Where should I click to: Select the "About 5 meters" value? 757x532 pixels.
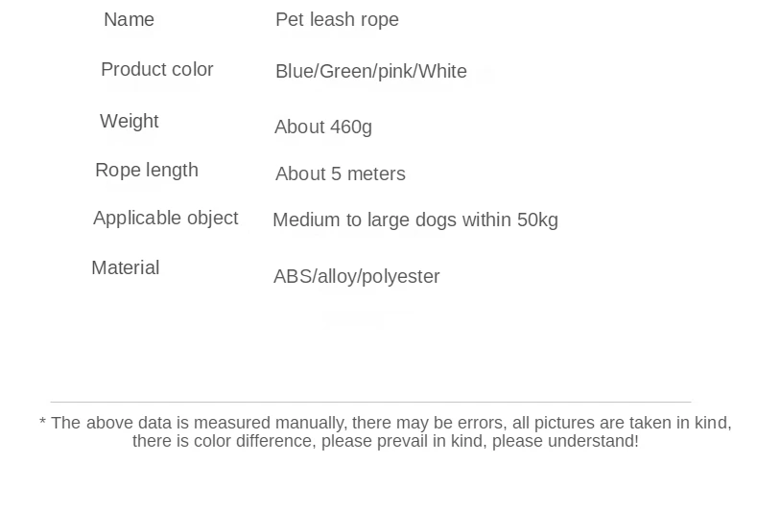[341, 174]
